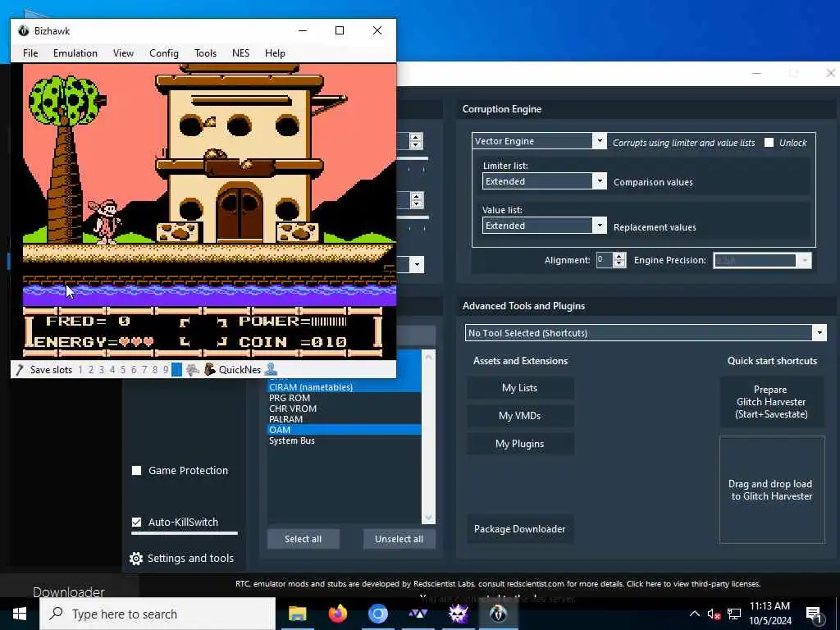Select the PALRAM memory domain
The height and width of the screenshot is (630, 840).
click(x=344, y=419)
